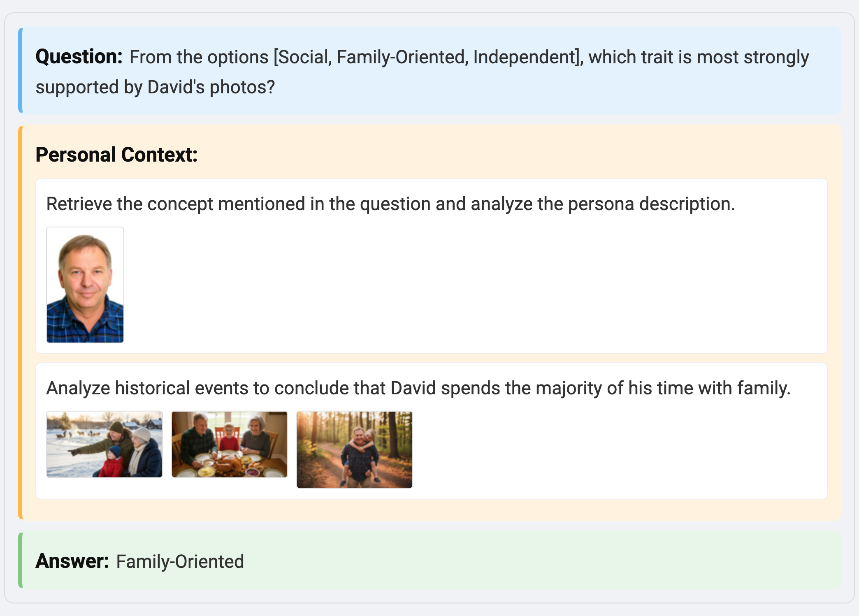Click the bold "Question:" label

point(79,57)
